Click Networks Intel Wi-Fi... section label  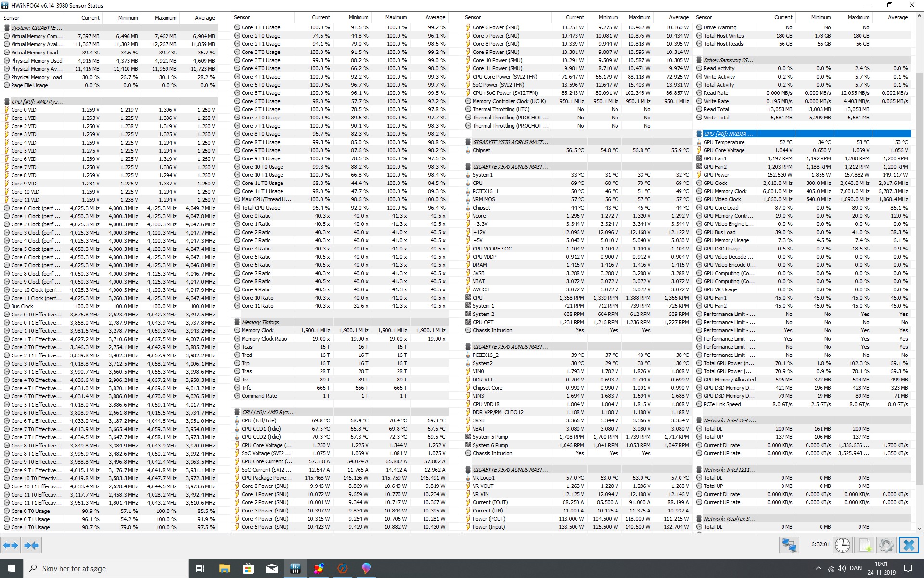tap(726, 420)
